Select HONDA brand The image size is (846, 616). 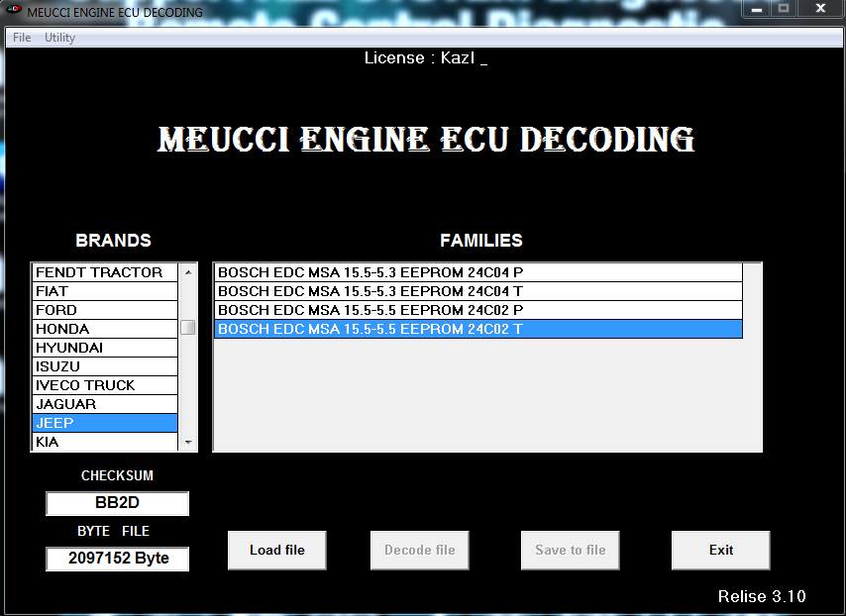[x=105, y=329]
